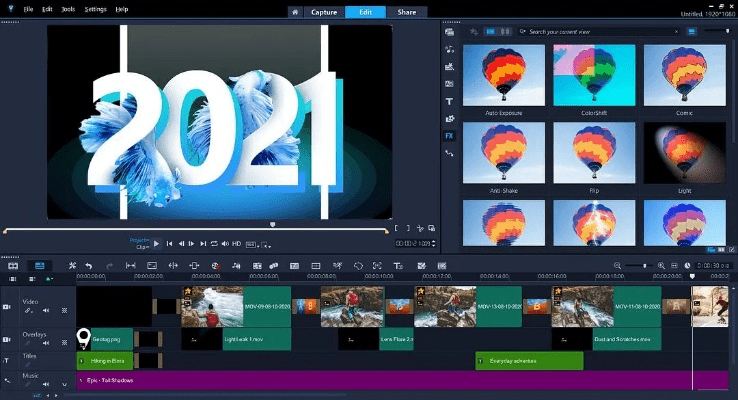
Task: Switch to the Capture tab
Action: [x=325, y=12]
